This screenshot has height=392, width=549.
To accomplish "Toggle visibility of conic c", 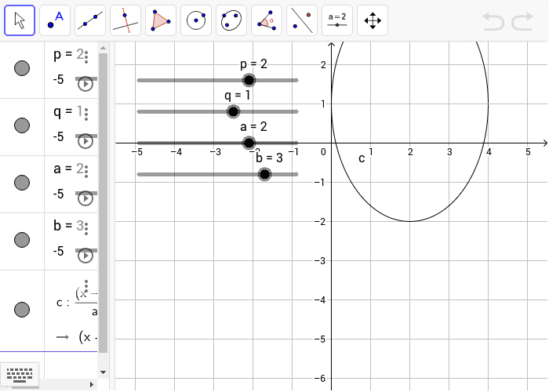I will pyautogui.click(x=22, y=310).
